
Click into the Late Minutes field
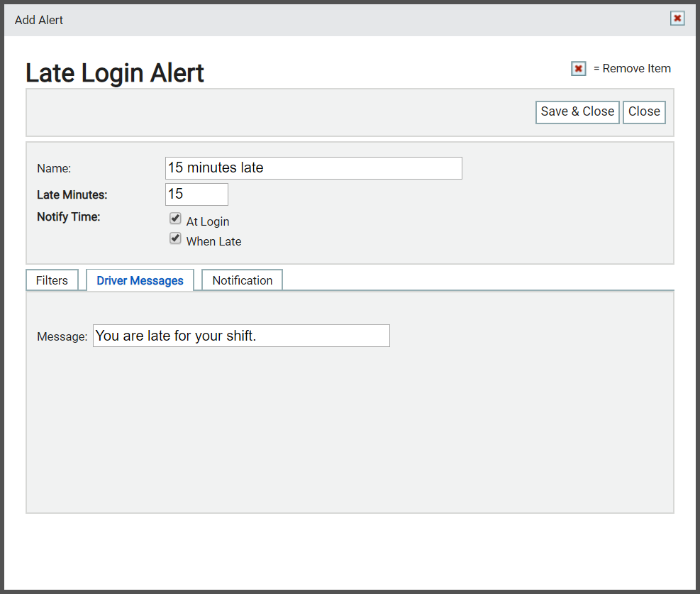(x=196, y=194)
